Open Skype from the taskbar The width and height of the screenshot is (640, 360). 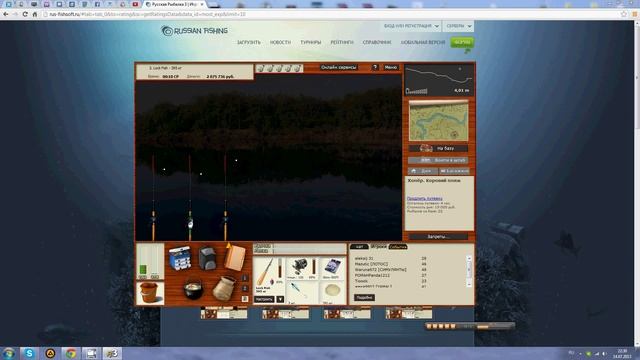[x=29, y=353]
